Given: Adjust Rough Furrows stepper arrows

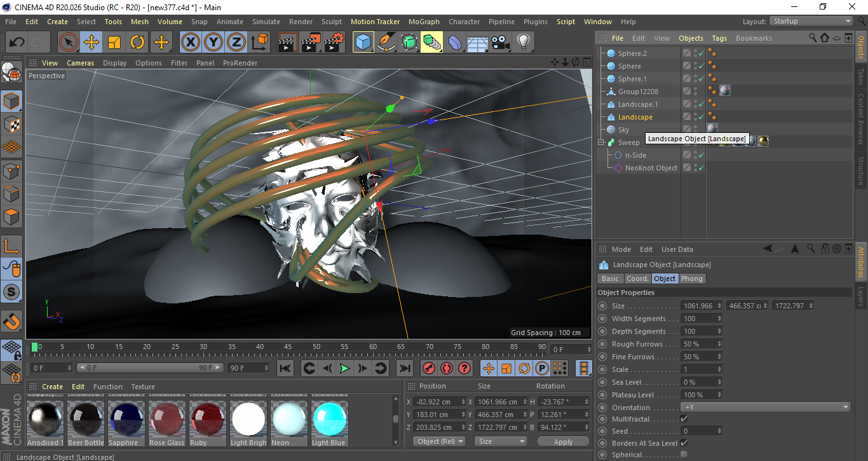Looking at the screenshot, I should click(719, 344).
